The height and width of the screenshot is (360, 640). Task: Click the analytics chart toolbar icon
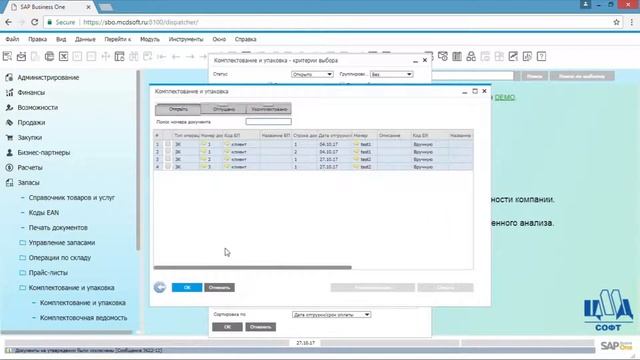click(x=527, y=56)
